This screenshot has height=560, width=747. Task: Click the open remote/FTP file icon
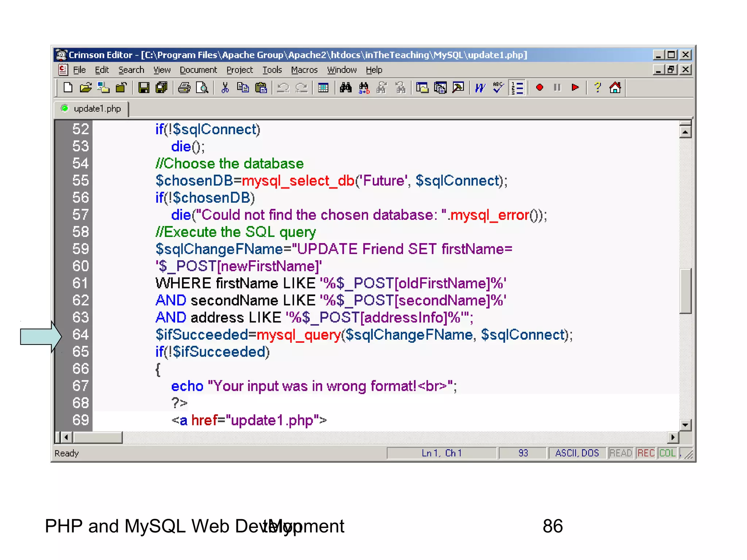point(104,88)
